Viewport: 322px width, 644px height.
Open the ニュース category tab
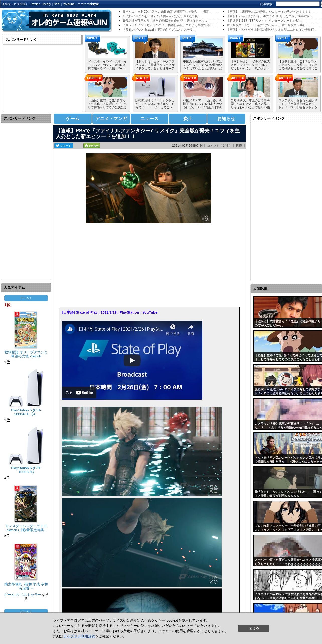149,119
